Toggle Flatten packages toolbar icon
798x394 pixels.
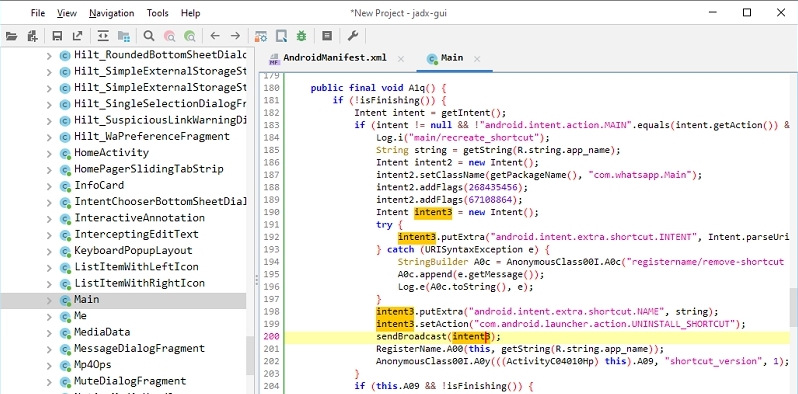click(124, 36)
